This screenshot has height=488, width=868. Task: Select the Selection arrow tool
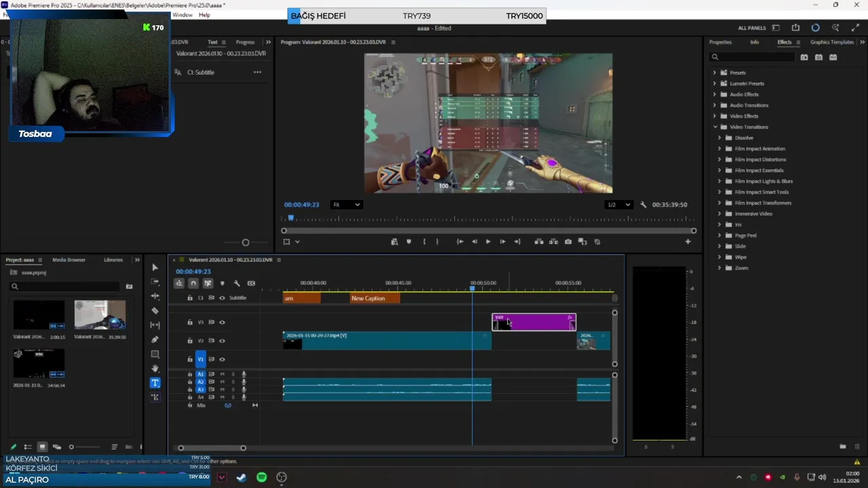point(155,268)
